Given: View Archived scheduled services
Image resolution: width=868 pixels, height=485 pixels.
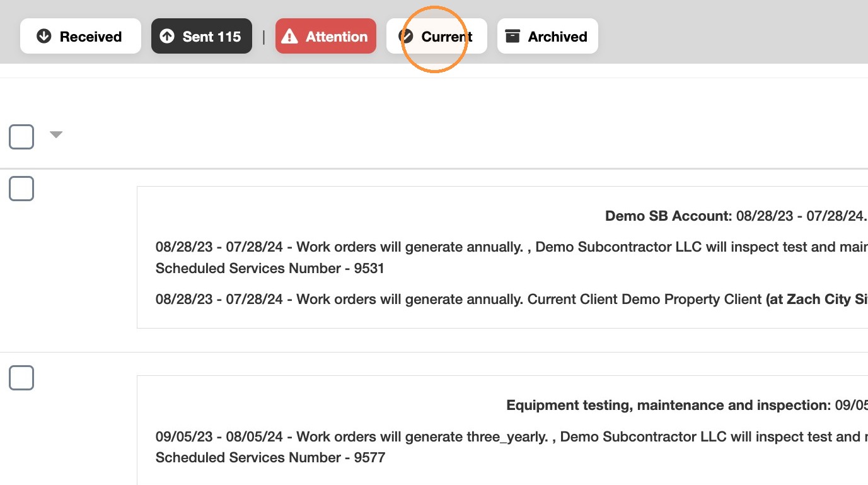Looking at the screenshot, I should 548,36.
